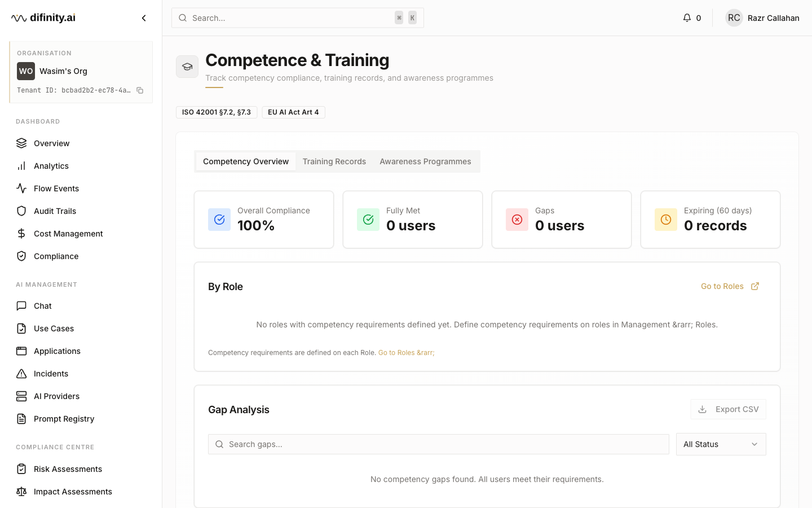
Task: Click the Audit Trails shield icon
Action: [21, 211]
